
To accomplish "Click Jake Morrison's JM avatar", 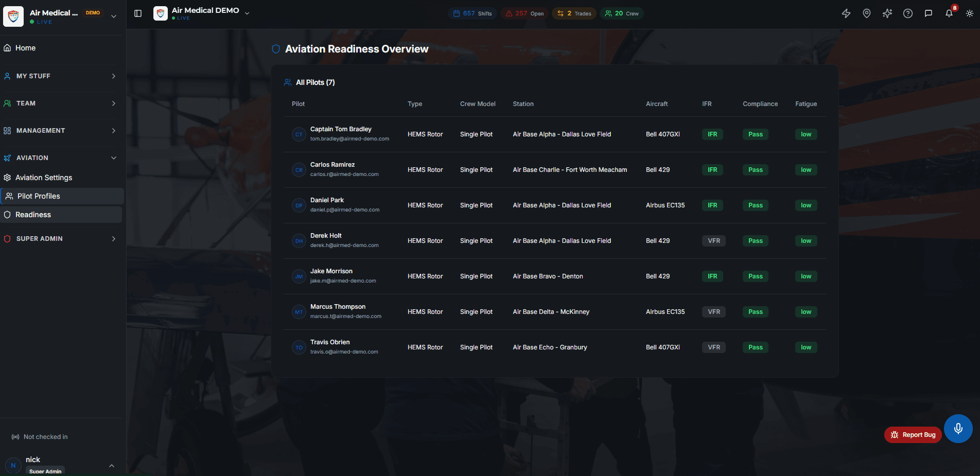I will coord(299,276).
